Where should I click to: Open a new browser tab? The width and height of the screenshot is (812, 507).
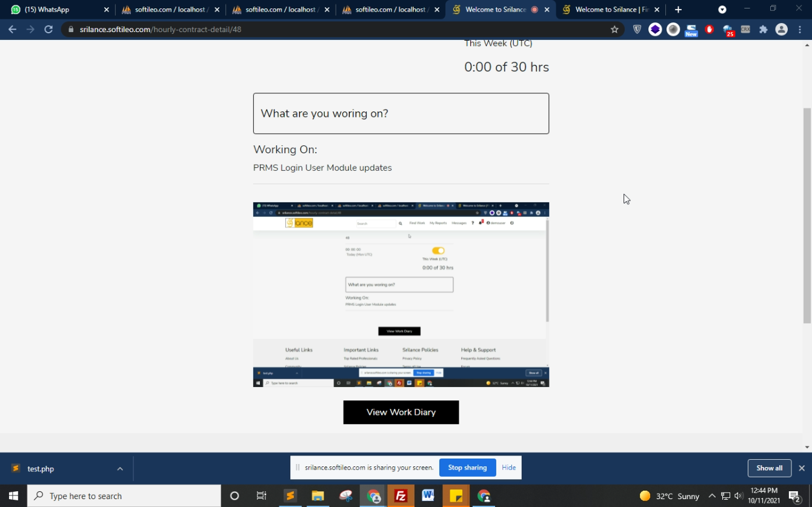678,10
